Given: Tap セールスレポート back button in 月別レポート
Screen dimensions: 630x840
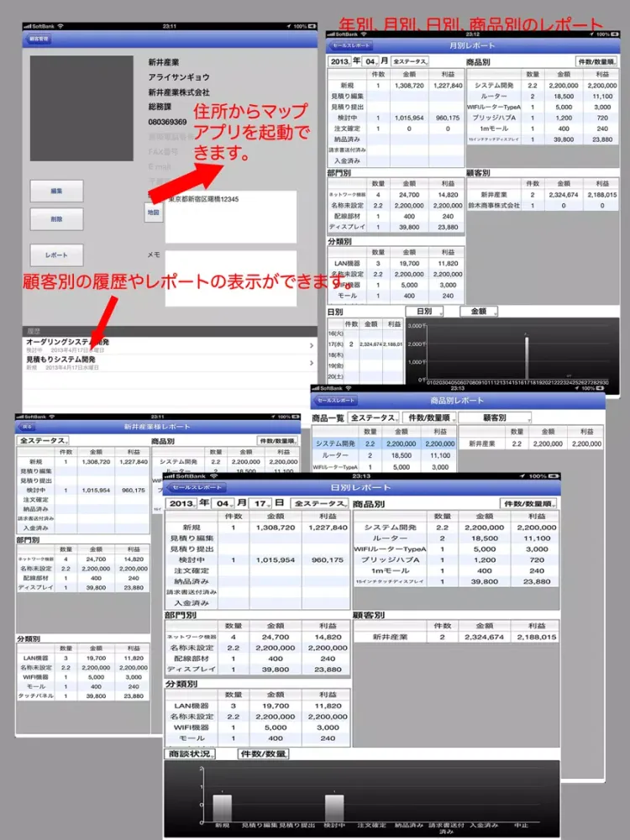Looking at the screenshot, I should [353, 45].
